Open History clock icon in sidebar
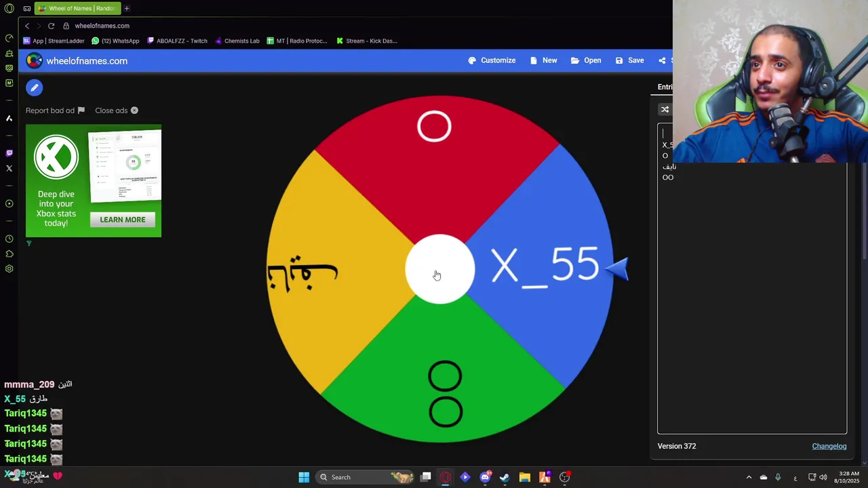Viewport: 868px width, 488px height. pos(9,239)
